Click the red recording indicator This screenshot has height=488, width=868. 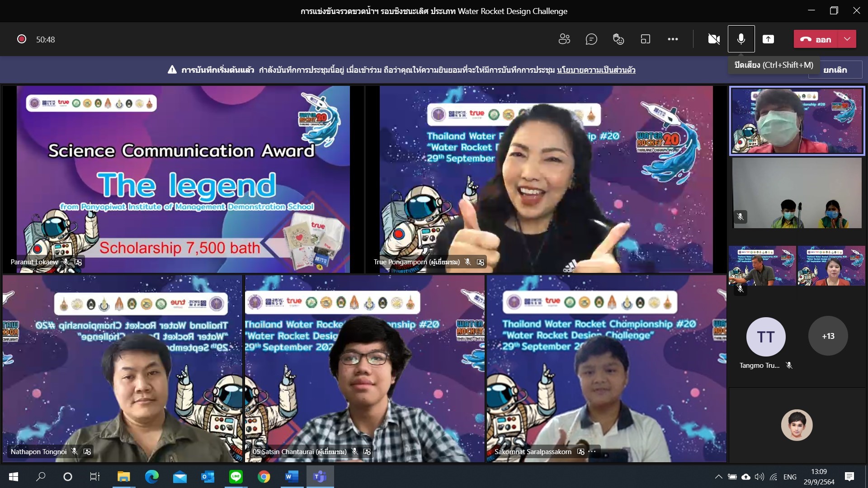coord(21,39)
